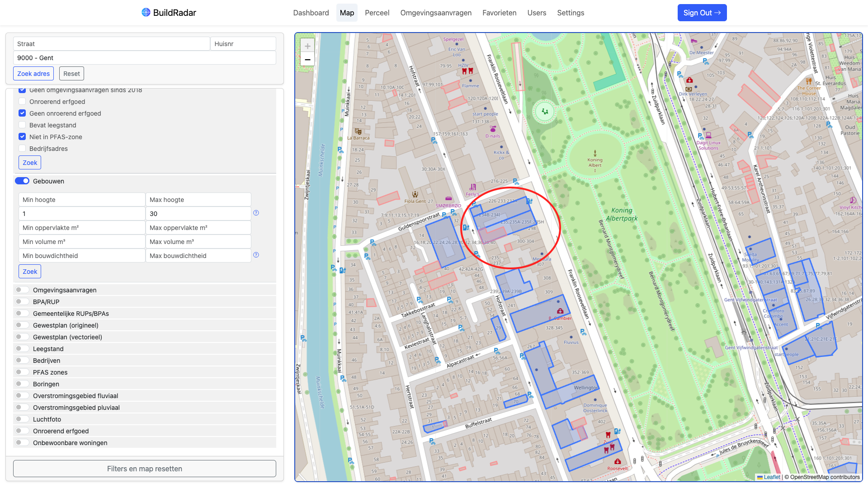Screen dimensions: 868x488
Task: Click the Fiola Gent restaurant marker
Action: coord(415,195)
